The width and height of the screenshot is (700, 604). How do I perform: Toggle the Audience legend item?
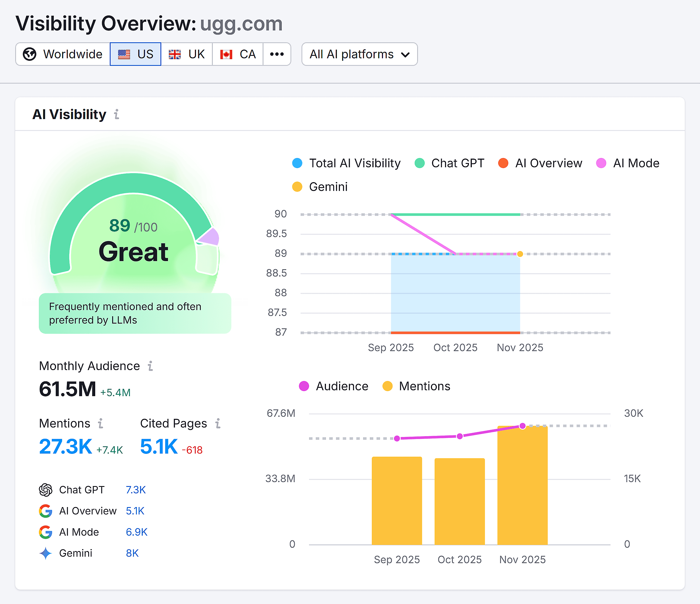pos(333,386)
